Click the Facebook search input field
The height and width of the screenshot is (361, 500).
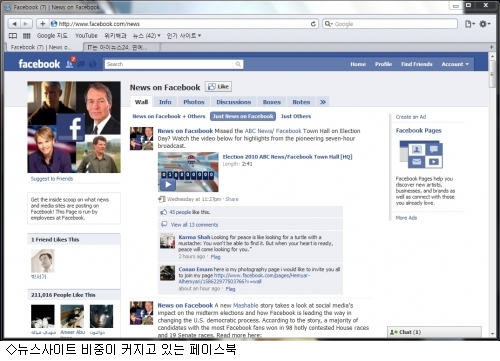pos(170,64)
